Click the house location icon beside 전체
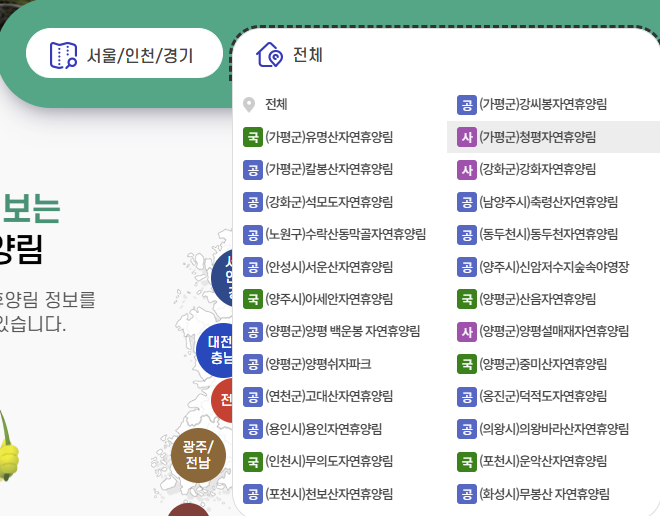The width and height of the screenshot is (660, 516). coord(269,55)
